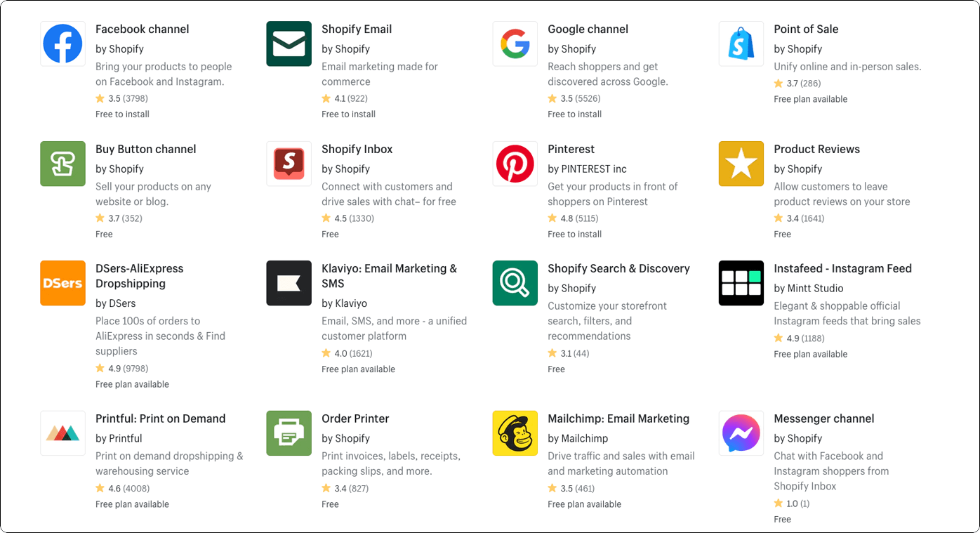Open the Shopify Email envelope icon

click(x=289, y=44)
